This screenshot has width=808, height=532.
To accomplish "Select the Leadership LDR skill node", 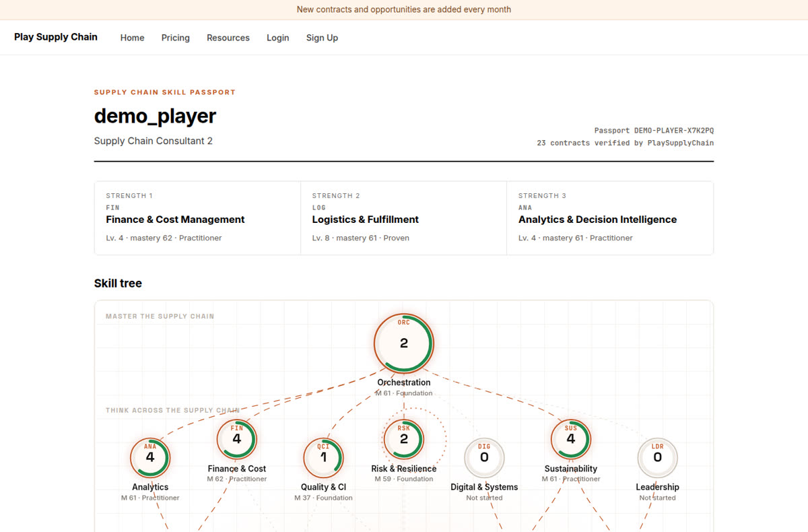I will click(x=658, y=458).
